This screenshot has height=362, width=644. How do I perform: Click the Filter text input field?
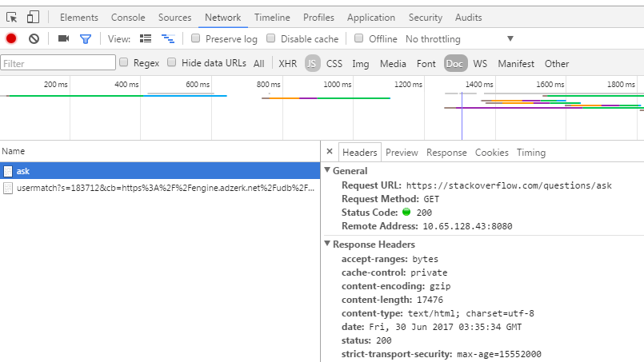pyautogui.click(x=58, y=63)
